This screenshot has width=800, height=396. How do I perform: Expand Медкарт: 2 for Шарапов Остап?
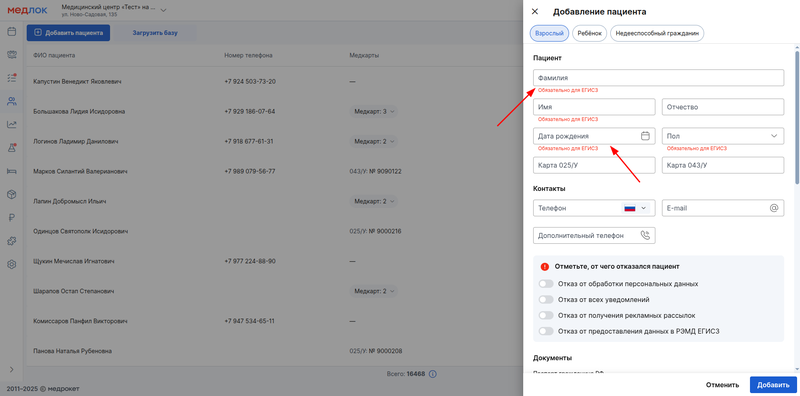tap(373, 291)
